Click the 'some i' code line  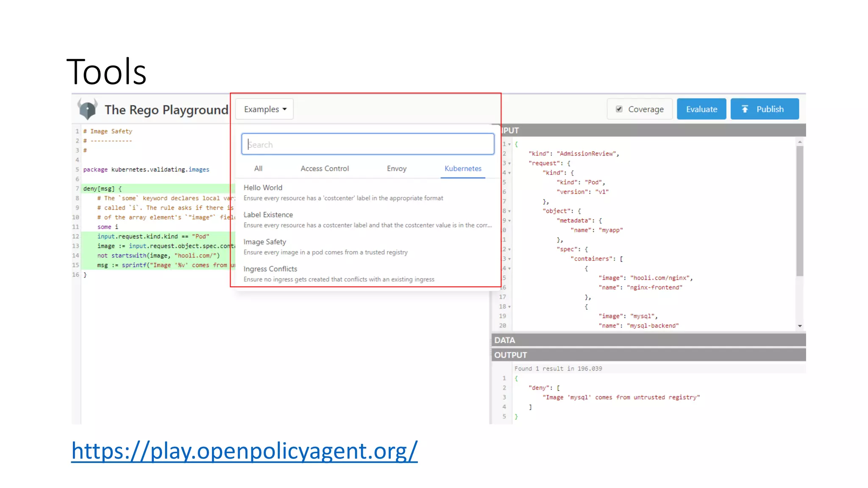point(108,227)
